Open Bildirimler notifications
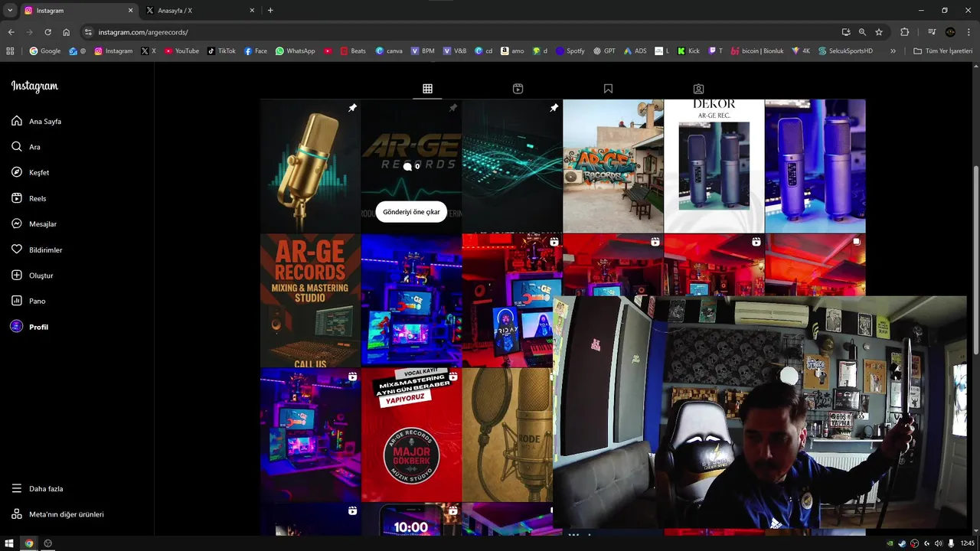The image size is (980, 551). click(x=37, y=249)
